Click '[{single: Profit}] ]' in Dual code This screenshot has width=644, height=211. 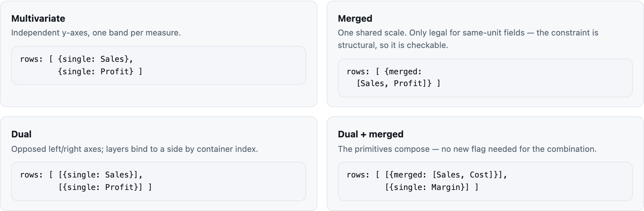(x=105, y=187)
